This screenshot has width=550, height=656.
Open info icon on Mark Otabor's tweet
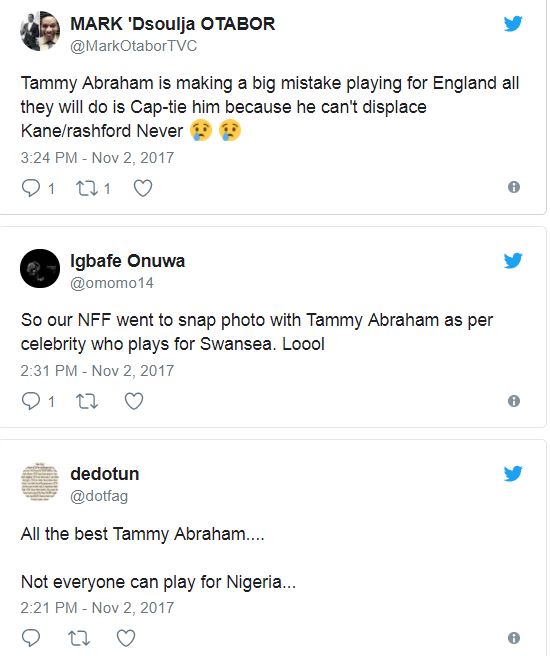(x=514, y=187)
